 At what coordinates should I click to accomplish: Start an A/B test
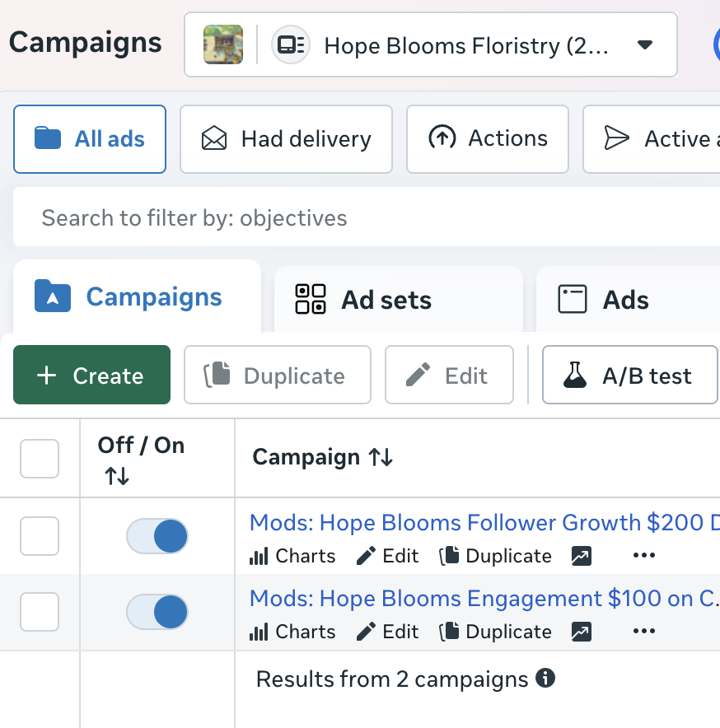coord(630,375)
